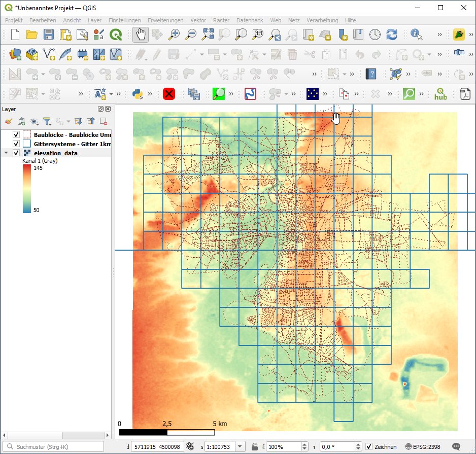Close the Layer panel
This screenshot has height=454, width=476.
point(108,109)
